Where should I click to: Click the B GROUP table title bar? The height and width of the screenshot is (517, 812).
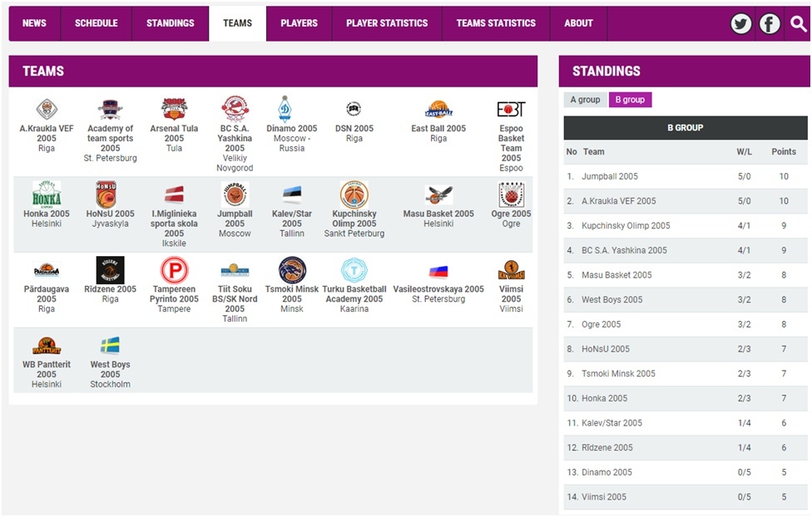coord(686,128)
